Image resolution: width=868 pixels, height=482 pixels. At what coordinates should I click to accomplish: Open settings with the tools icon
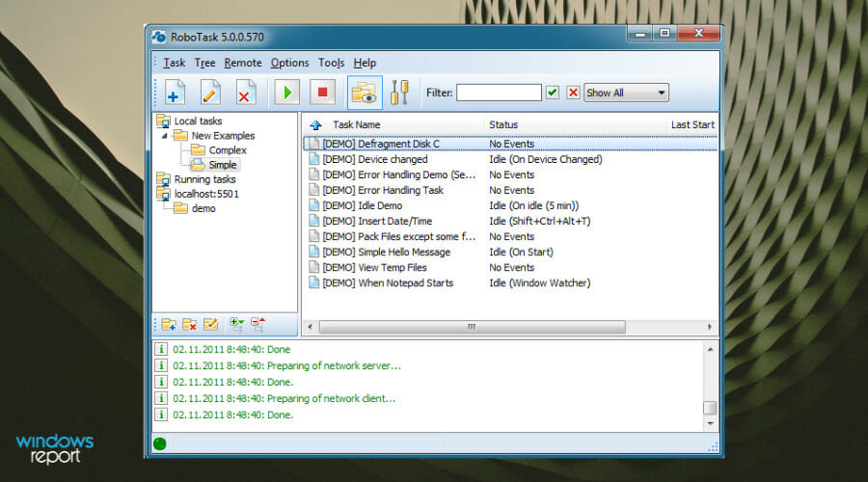click(x=399, y=93)
